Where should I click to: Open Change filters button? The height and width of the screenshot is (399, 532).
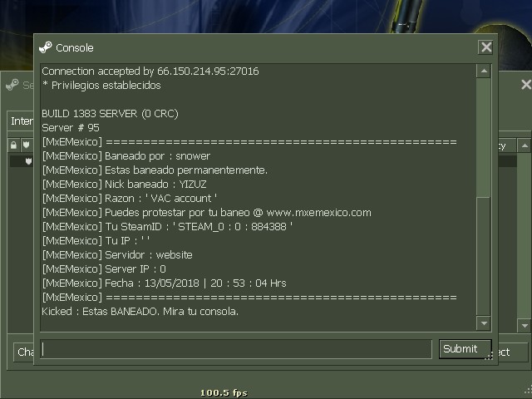[x=24, y=352]
